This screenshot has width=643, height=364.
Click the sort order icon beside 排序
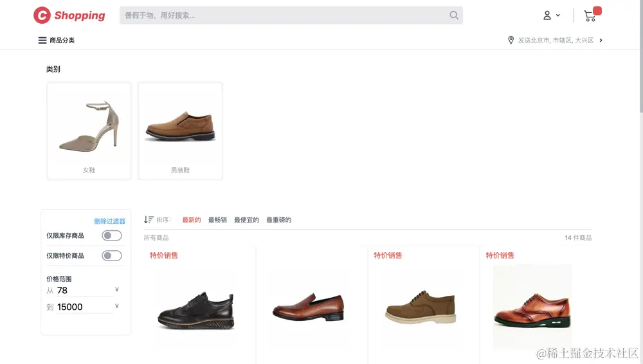click(x=149, y=219)
